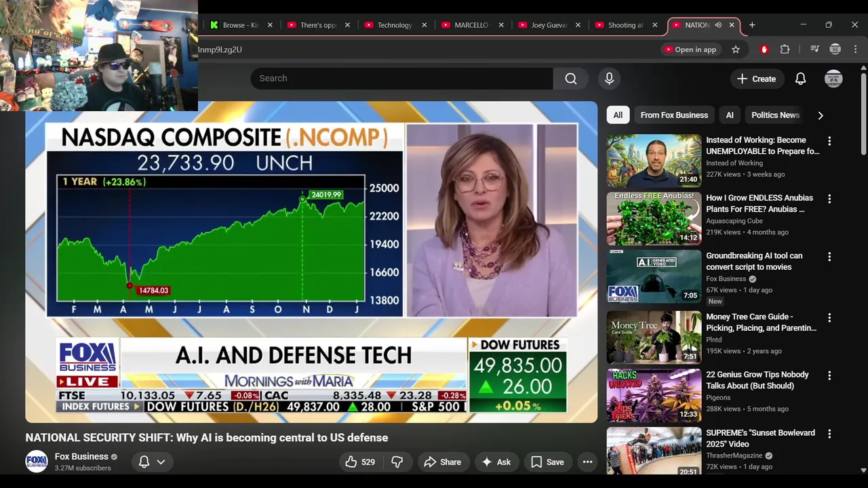Switch to the Joey Guevara tab

pos(548,25)
